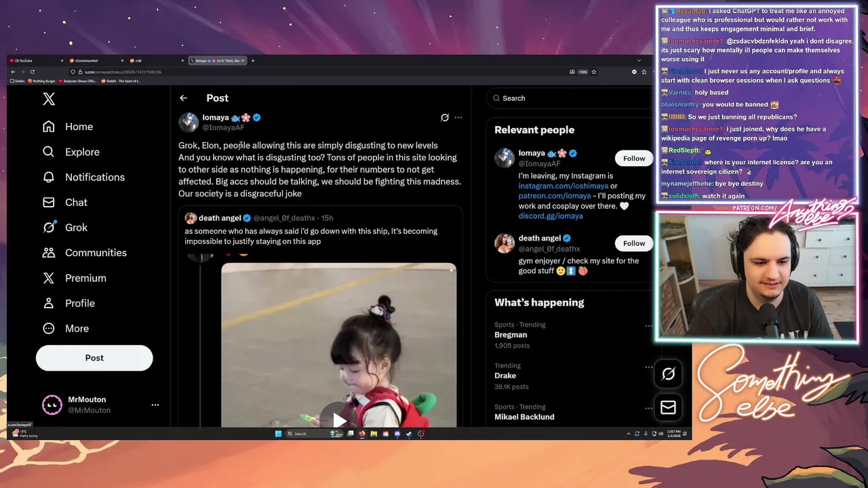Open the Windows Start menu
Viewport: 868px width, 488px height.
tap(278, 434)
